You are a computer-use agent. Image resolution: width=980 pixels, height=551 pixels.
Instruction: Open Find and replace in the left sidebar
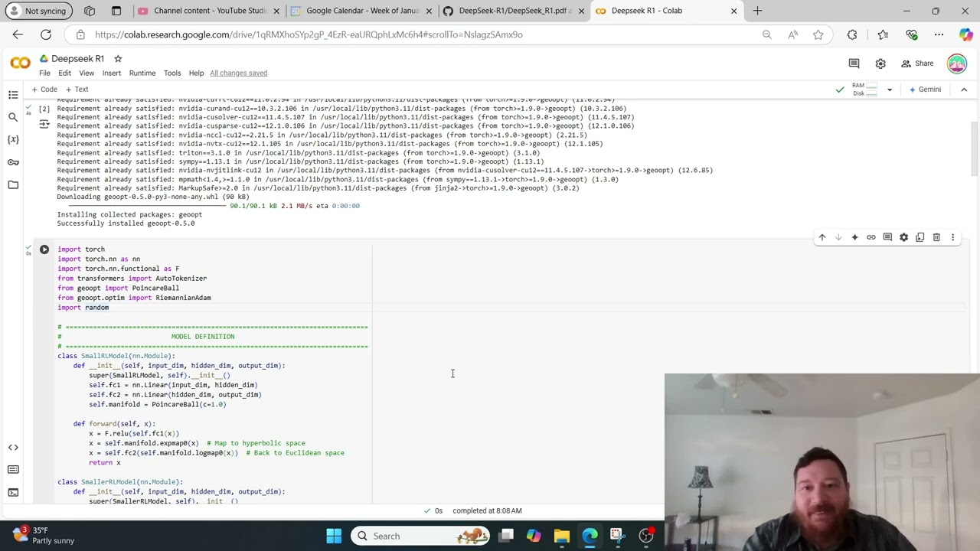click(13, 117)
